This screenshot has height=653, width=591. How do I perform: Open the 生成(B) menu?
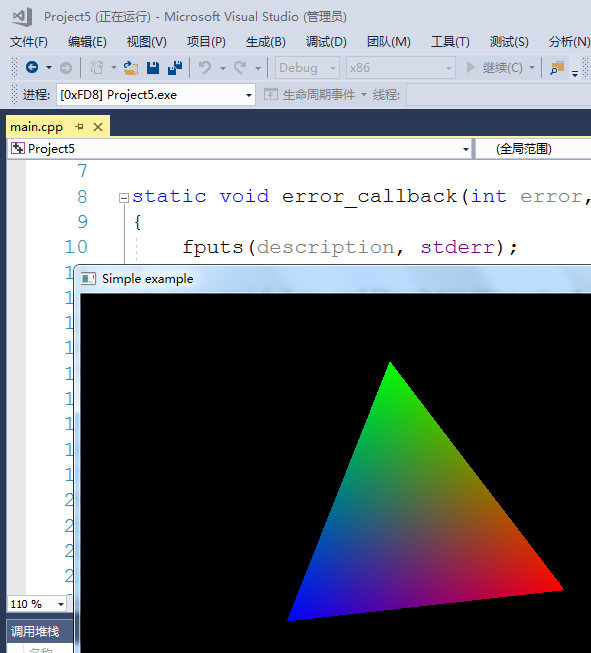tap(266, 42)
